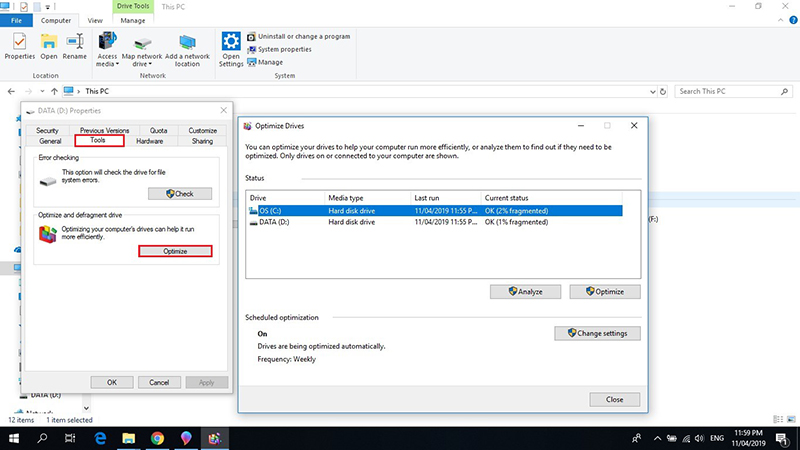Open the Optimize Drives taskbar icon
800x450 pixels.
click(214, 438)
